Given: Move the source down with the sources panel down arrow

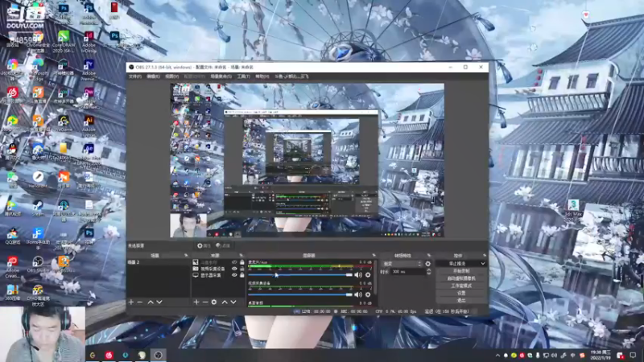Looking at the screenshot, I should tap(233, 302).
